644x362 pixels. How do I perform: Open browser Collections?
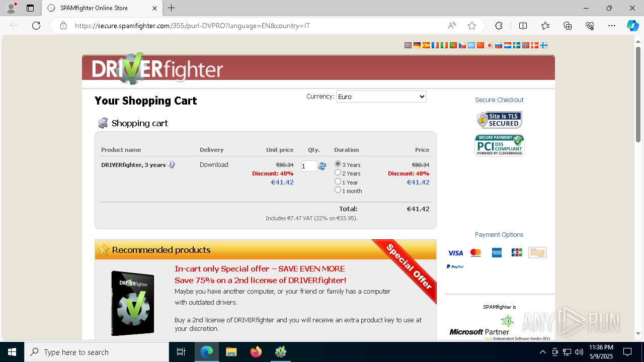[568, 26]
